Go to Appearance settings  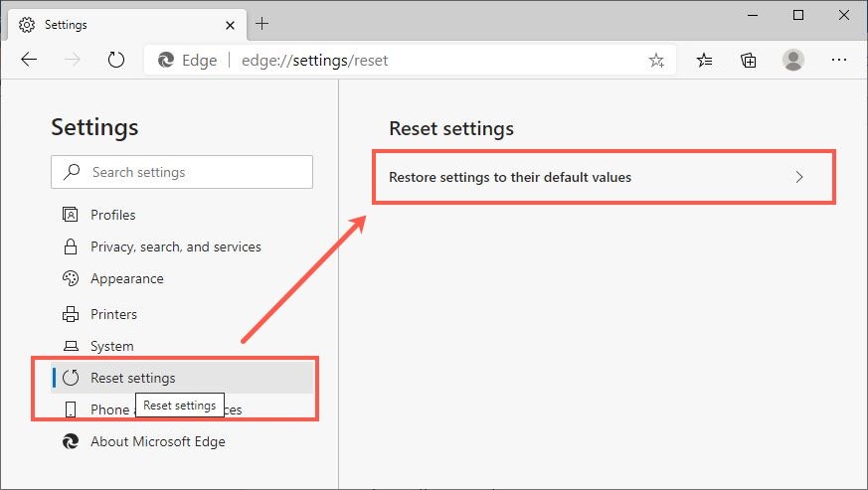[126, 279]
